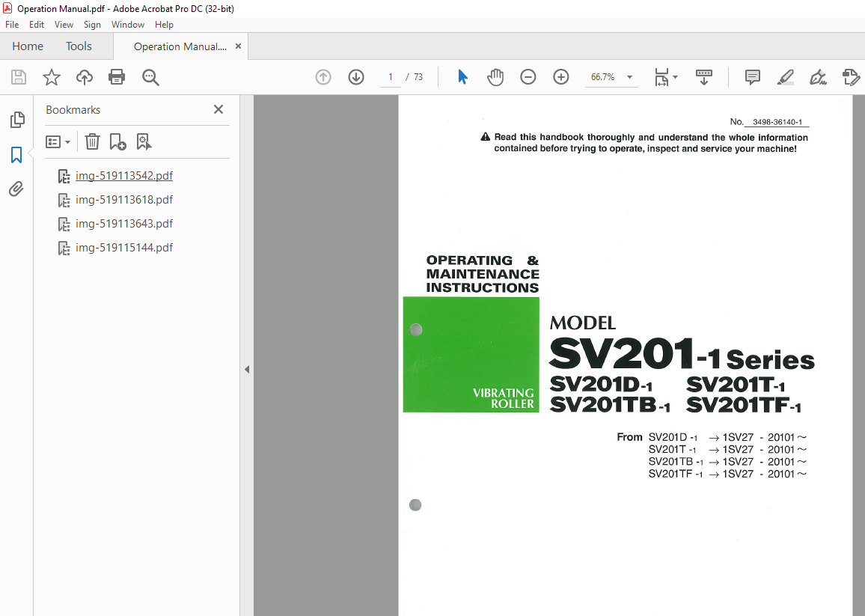Close the Bookmarks panel

[x=218, y=109]
